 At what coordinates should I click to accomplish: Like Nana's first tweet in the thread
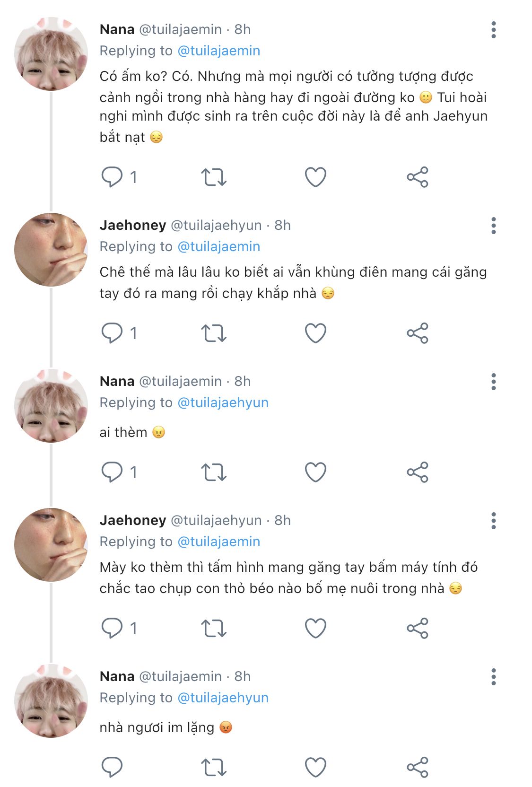(315, 177)
